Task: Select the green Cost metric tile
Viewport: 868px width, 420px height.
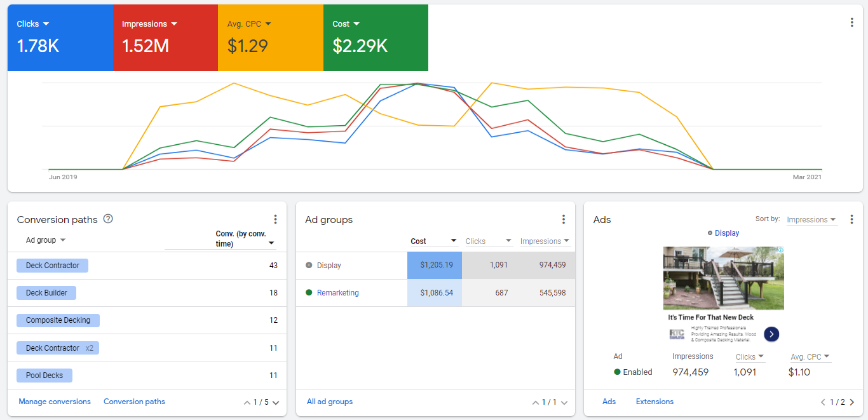Action: [x=376, y=38]
